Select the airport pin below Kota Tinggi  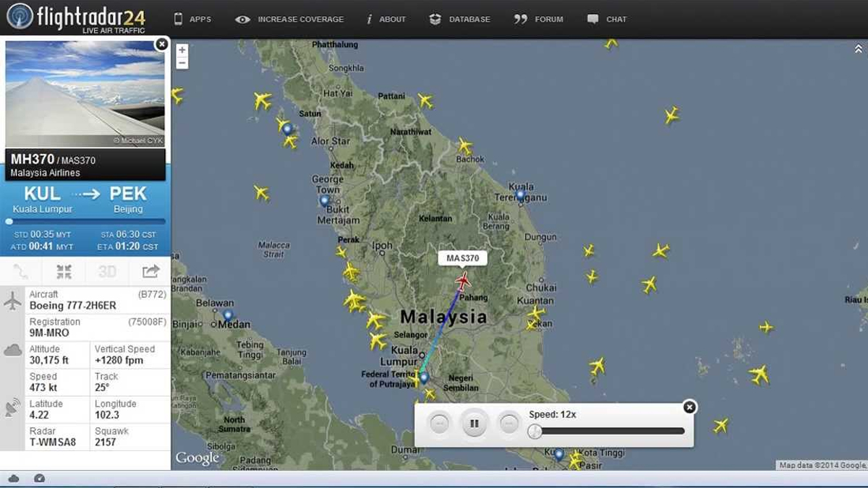[558, 455]
